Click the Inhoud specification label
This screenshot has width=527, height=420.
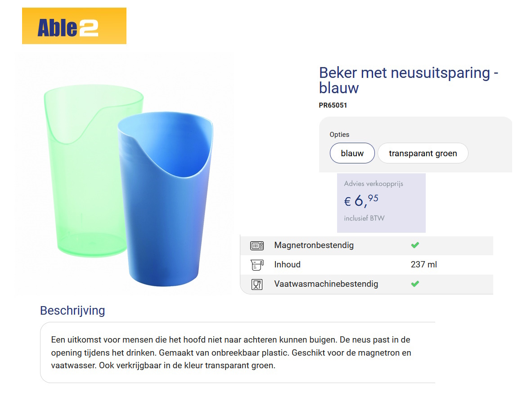(287, 265)
